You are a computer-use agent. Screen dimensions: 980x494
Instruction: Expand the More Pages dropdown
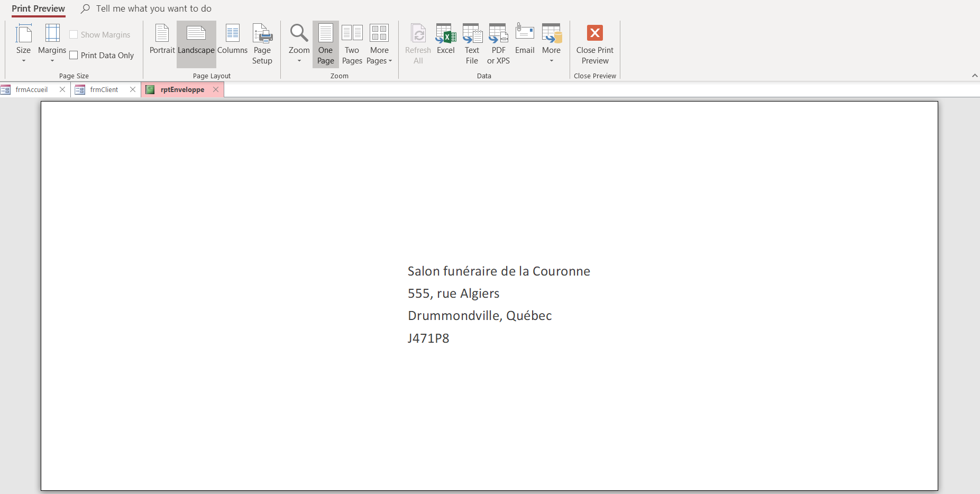click(379, 44)
